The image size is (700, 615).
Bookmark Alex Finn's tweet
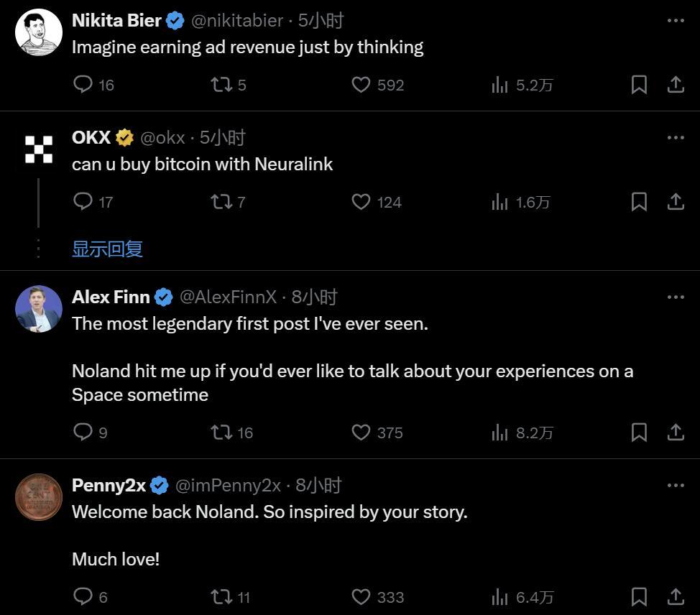[639, 433]
